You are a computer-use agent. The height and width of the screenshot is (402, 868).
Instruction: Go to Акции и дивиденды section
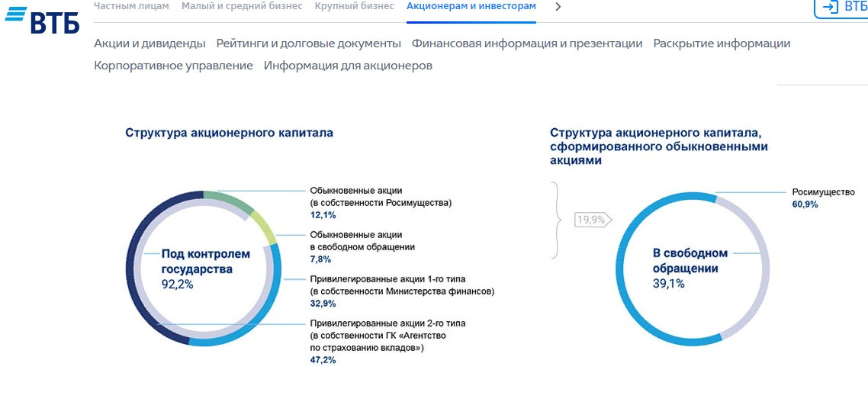tap(149, 43)
